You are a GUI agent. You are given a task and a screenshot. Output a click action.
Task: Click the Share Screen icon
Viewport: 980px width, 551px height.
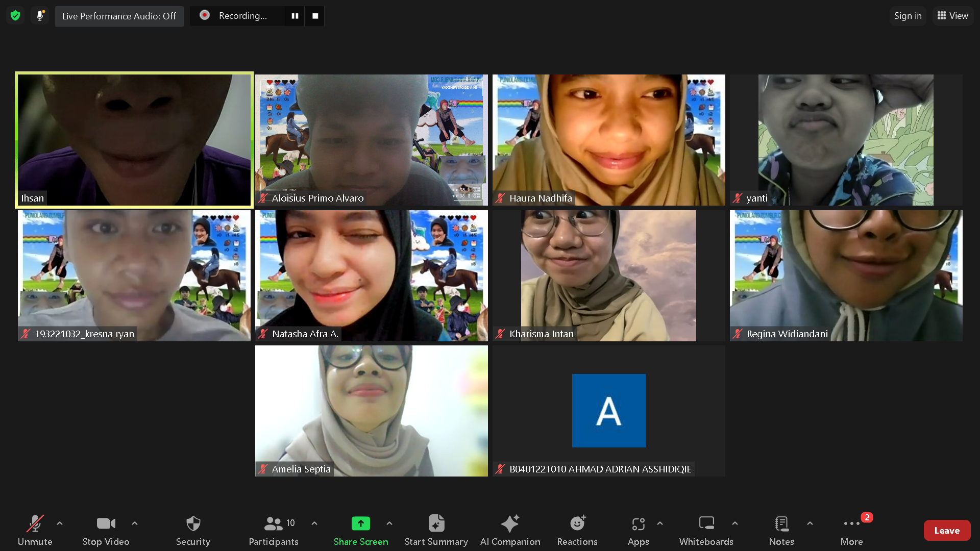pyautogui.click(x=360, y=523)
